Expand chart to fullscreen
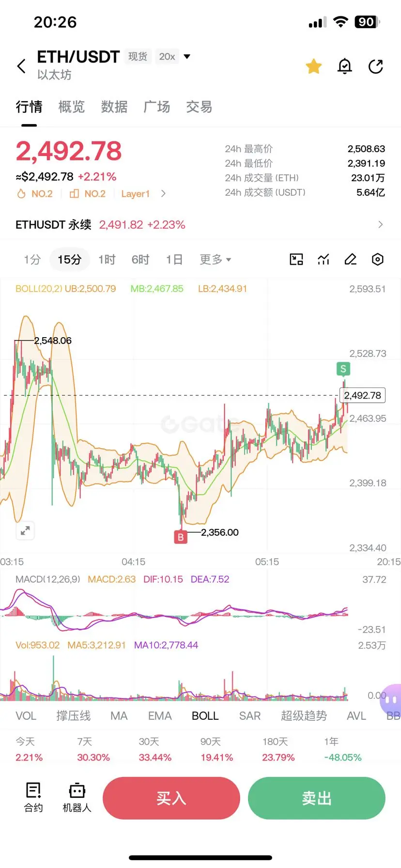This screenshot has height=868, width=401. (x=25, y=530)
